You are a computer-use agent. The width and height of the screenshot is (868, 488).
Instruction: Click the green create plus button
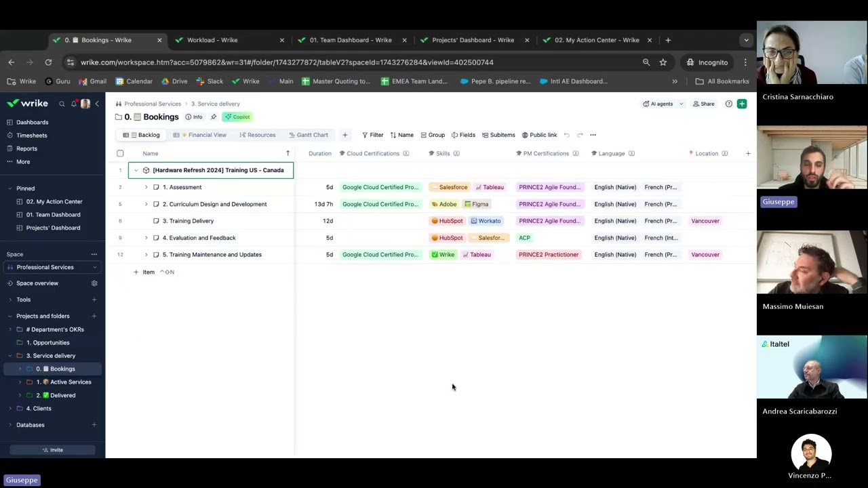tap(742, 104)
